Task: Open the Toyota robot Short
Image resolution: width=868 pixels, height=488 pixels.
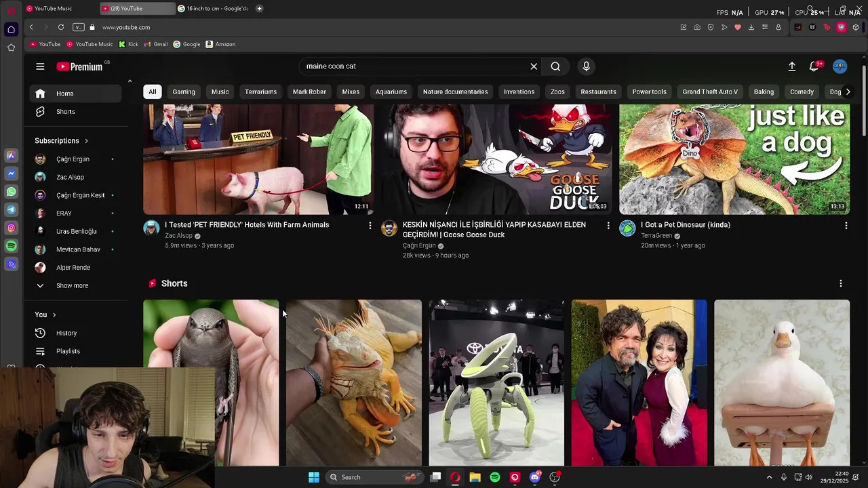Action: click(496, 383)
